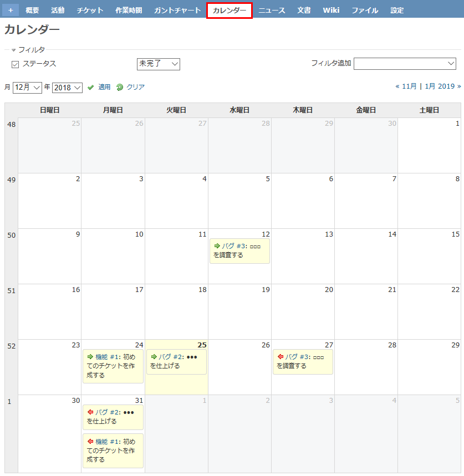This screenshot has width=464, height=476.
Task: Click the green start arrow on December 25
Action: 154,356
